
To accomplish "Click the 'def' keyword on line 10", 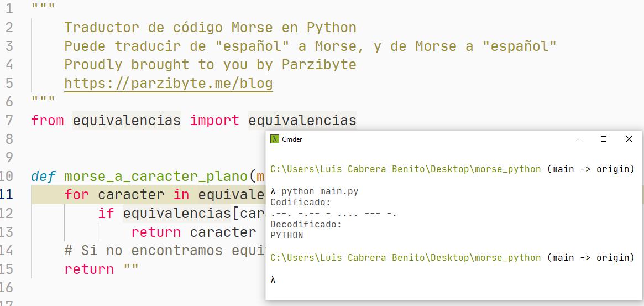I will pos(44,176).
